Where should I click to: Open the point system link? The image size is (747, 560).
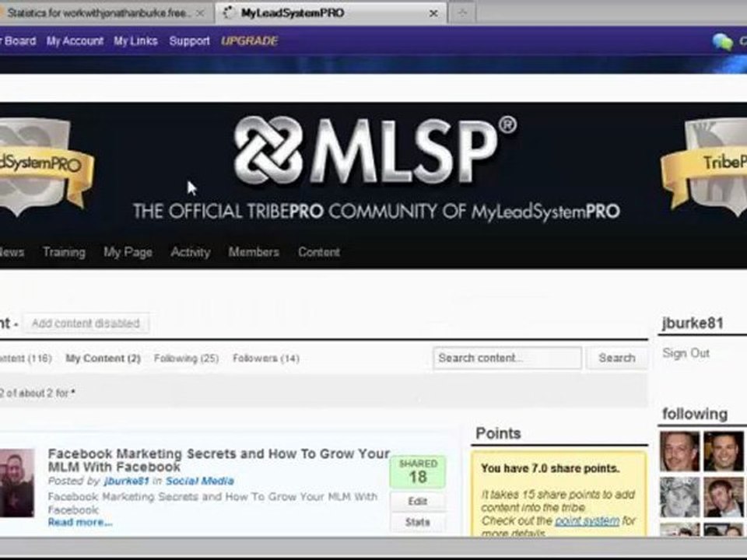coord(587,521)
